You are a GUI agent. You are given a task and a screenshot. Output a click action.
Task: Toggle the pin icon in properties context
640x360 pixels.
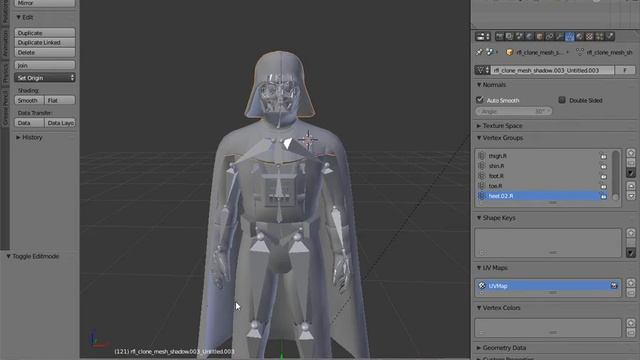tap(480, 52)
